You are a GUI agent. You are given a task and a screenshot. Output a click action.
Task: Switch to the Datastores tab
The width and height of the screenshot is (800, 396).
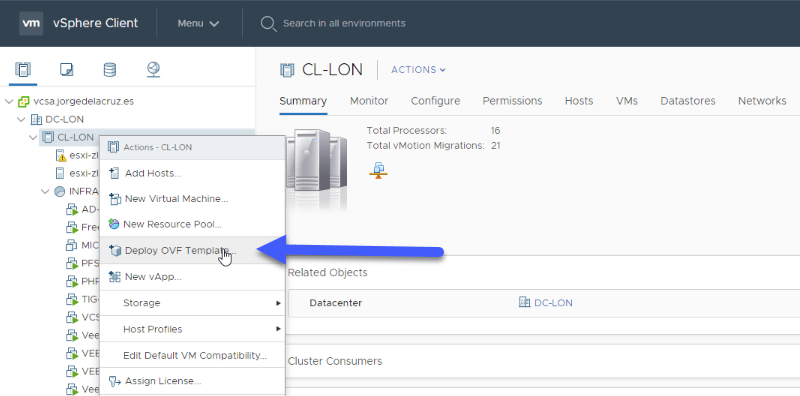click(688, 101)
